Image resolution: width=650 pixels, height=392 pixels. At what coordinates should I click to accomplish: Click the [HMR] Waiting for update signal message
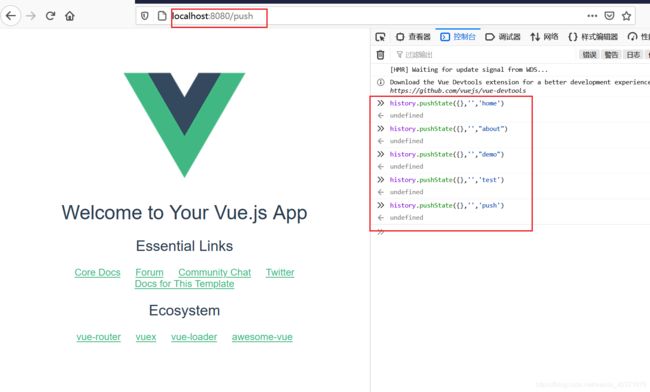pyautogui.click(x=468, y=70)
